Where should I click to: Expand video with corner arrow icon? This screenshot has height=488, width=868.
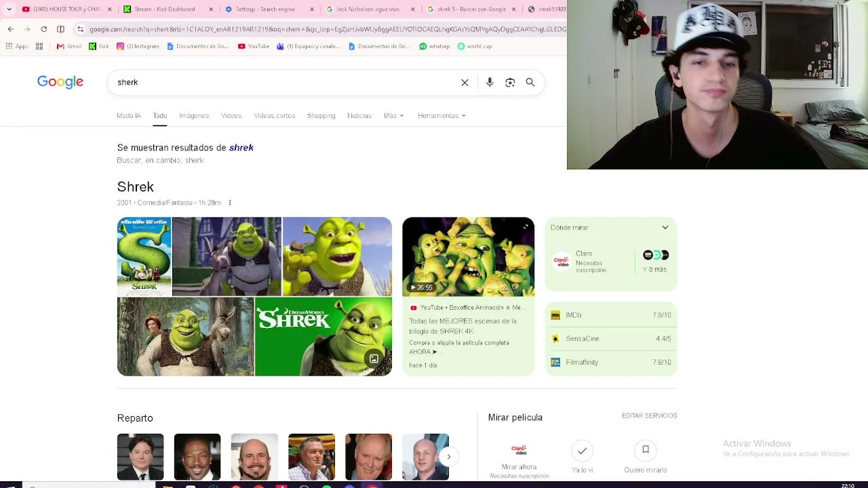tap(526, 226)
